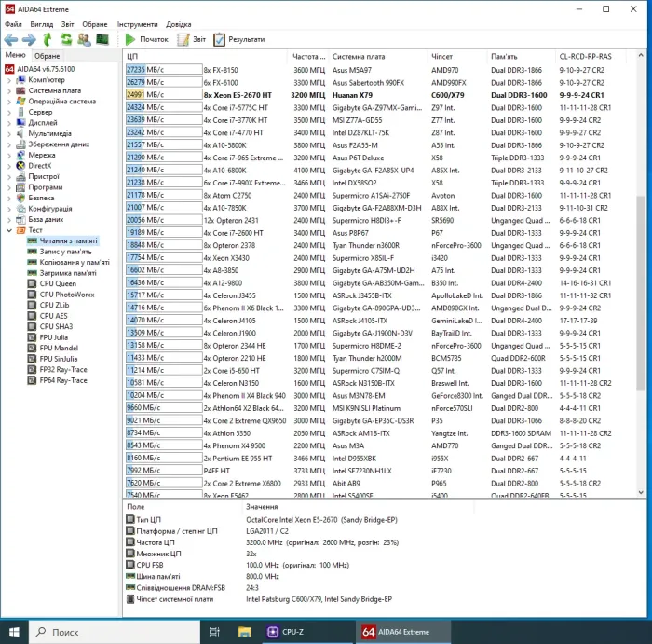Expand the Системна плата tree node
This screenshot has height=644, width=652.
click(x=8, y=91)
